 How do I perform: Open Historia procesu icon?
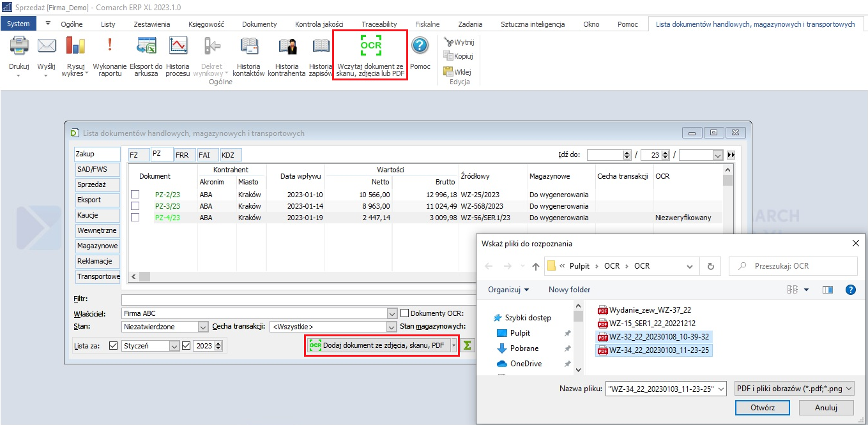(x=178, y=46)
